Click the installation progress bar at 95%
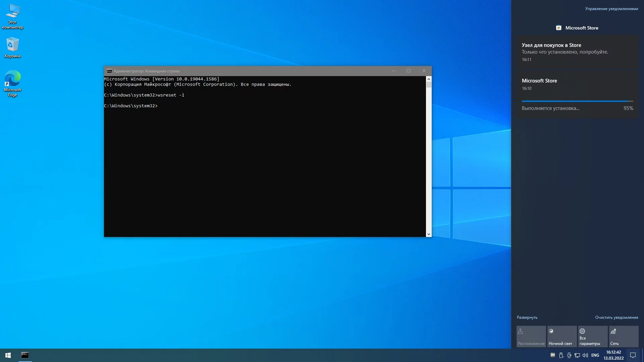 577,101
